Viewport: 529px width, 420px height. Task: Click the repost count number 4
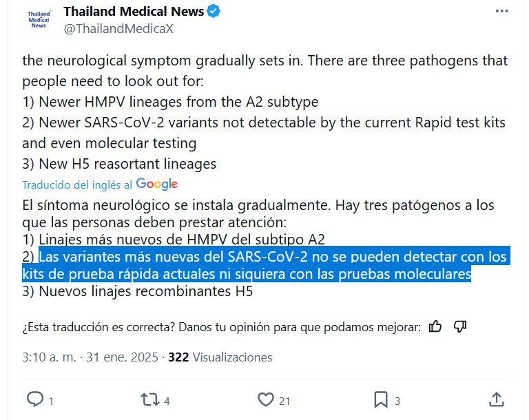pyautogui.click(x=167, y=400)
